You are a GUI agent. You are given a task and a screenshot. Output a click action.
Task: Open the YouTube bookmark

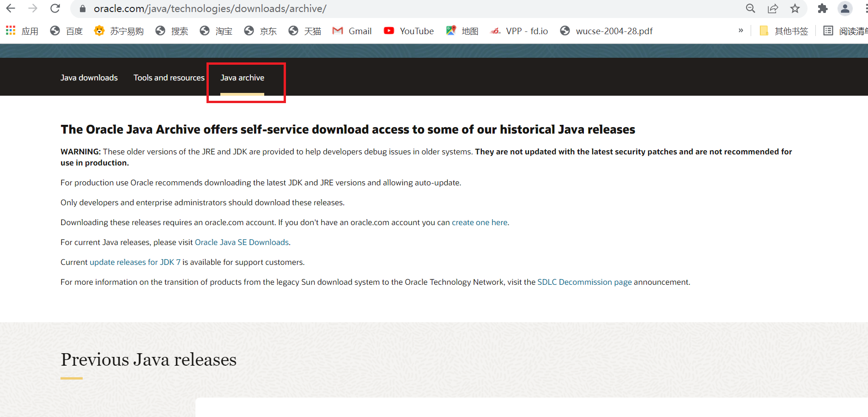[x=409, y=31]
